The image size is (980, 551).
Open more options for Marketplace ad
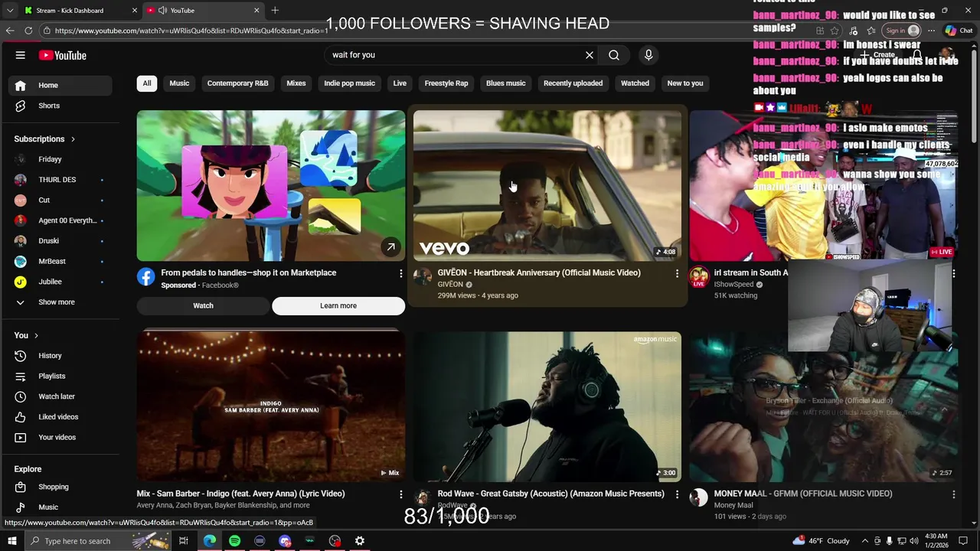click(400, 273)
